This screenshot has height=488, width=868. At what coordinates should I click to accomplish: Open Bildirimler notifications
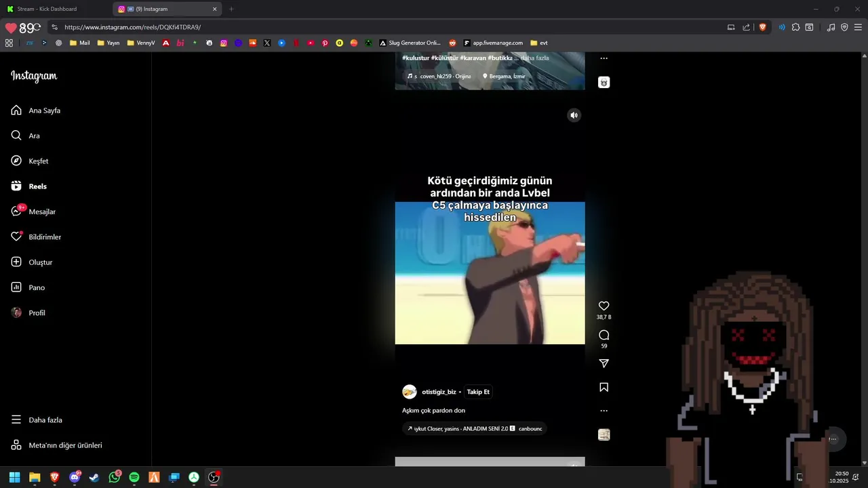(x=36, y=237)
